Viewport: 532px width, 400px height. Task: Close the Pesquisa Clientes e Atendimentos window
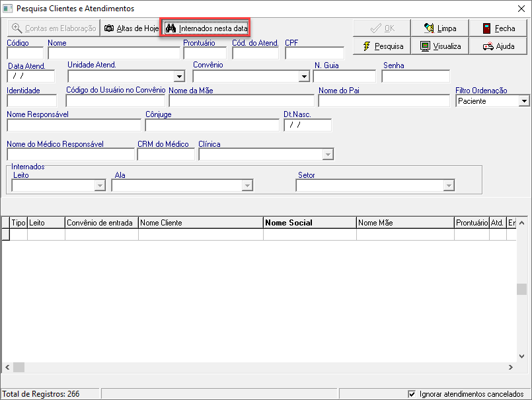pyautogui.click(x=521, y=9)
